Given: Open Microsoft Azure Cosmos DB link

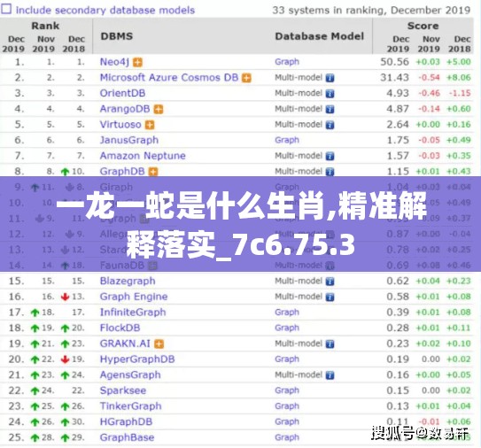Looking at the screenshot, I should pos(169,77).
